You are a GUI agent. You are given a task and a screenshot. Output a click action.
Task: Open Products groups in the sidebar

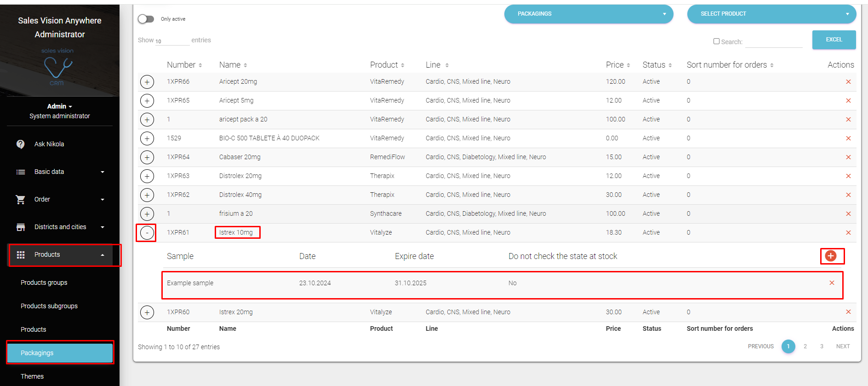(x=44, y=282)
